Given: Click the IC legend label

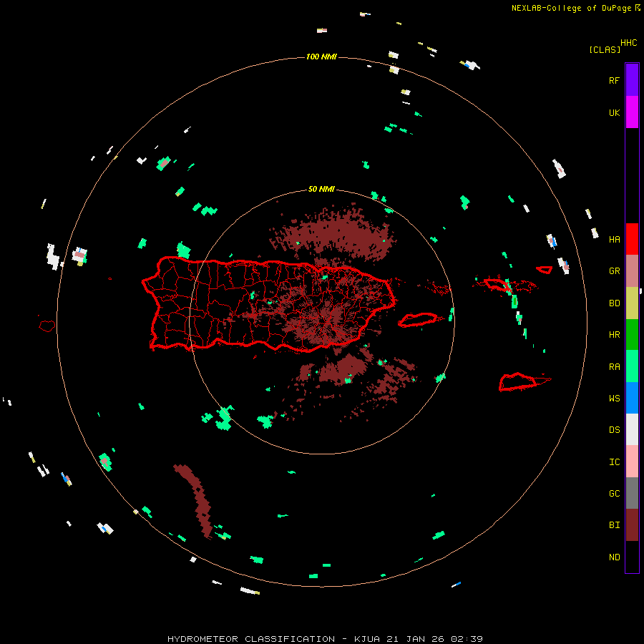Looking at the screenshot, I should click(614, 462).
